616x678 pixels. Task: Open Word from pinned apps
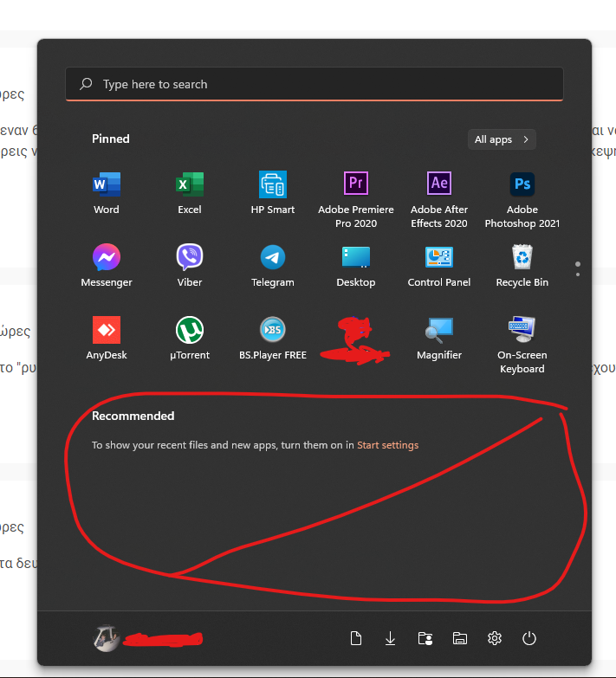click(x=107, y=193)
